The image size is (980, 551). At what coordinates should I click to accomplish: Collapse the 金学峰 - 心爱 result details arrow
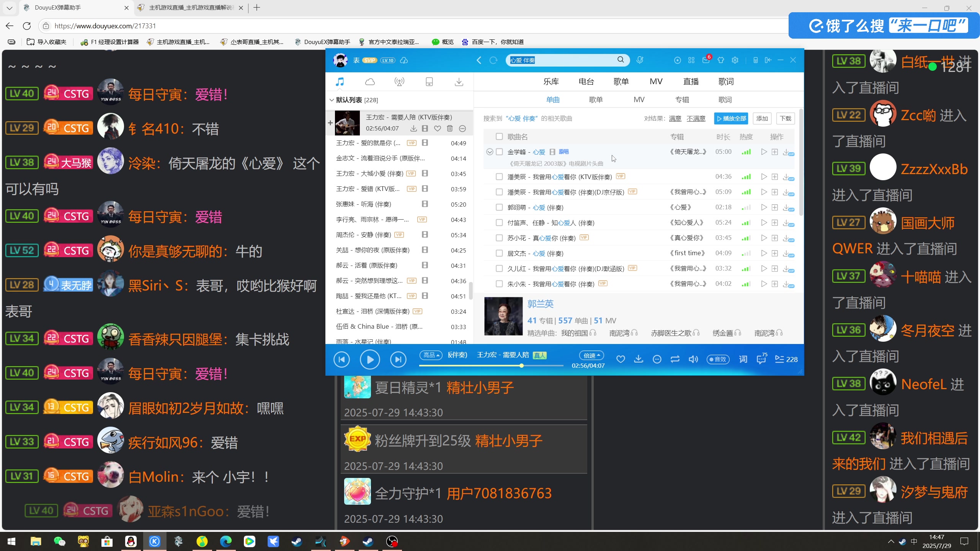pyautogui.click(x=490, y=152)
